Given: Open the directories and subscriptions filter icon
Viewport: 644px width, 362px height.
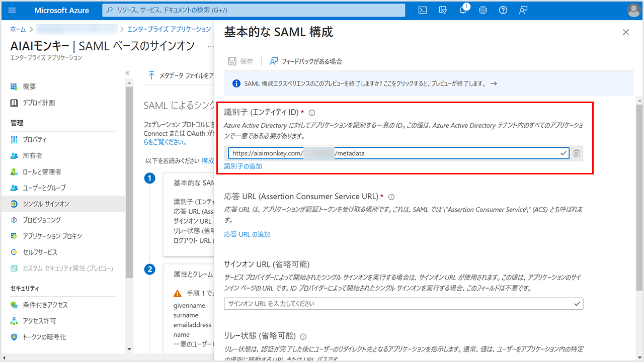Looking at the screenshot, I should tap(443, 10).
